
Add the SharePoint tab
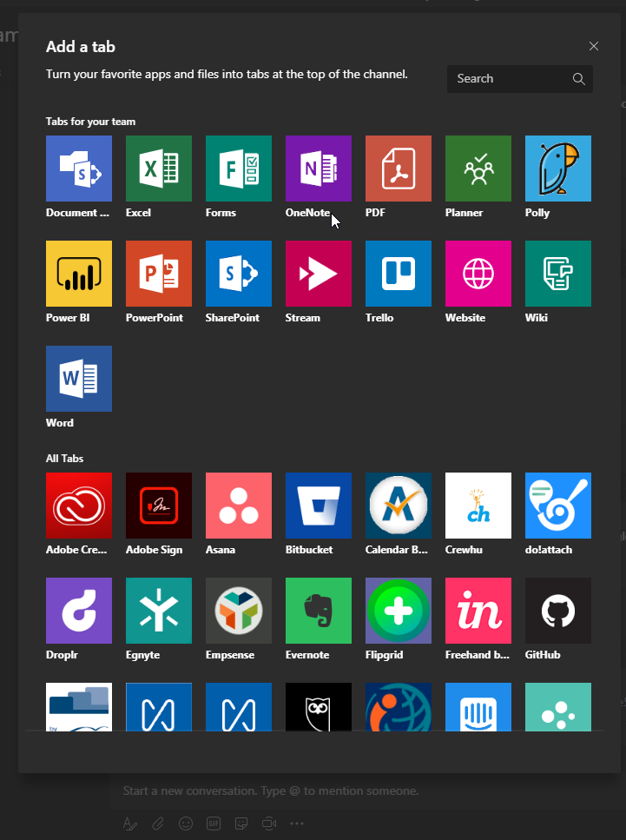pyautogui.click(x=238, y=274)
